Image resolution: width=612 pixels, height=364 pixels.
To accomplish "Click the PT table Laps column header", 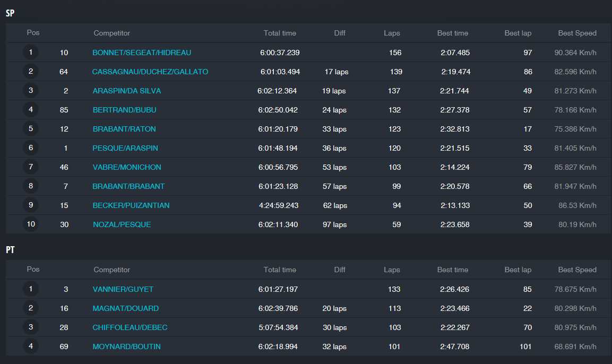I will pyautogui.click(x=392, y=270).
